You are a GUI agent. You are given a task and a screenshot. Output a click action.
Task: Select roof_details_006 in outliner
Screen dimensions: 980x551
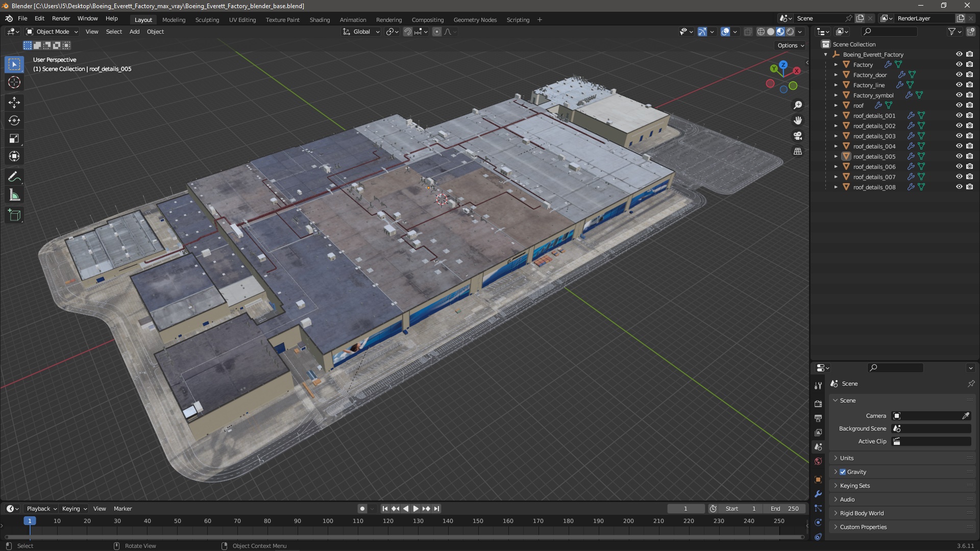874,167
